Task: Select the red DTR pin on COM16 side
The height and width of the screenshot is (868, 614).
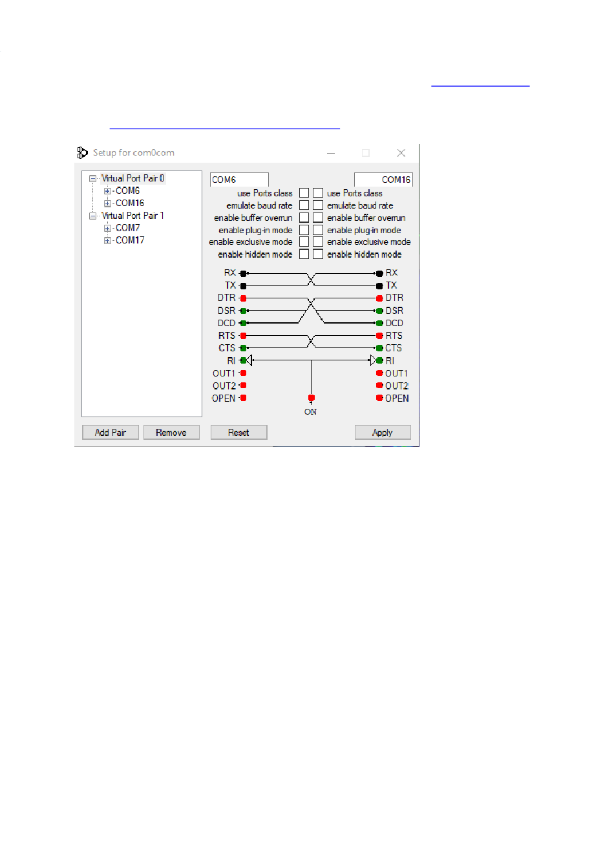Action: pyautogui.click(x=379, y=298)
